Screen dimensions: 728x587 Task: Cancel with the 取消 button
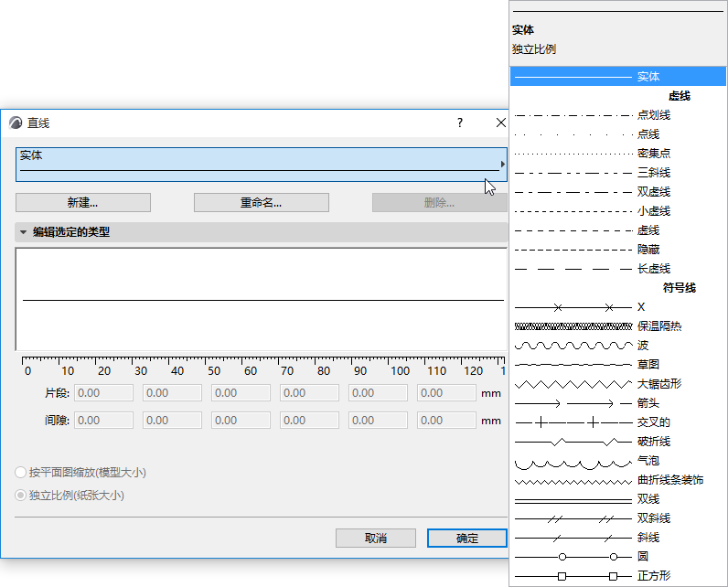coord(376,539)
